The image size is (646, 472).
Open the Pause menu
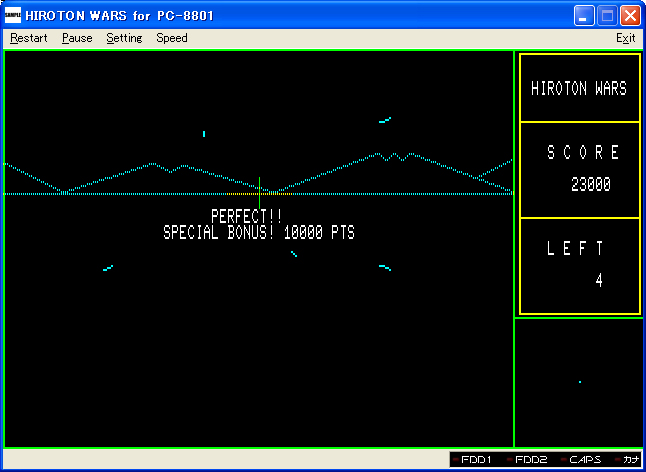click(76, 38)
